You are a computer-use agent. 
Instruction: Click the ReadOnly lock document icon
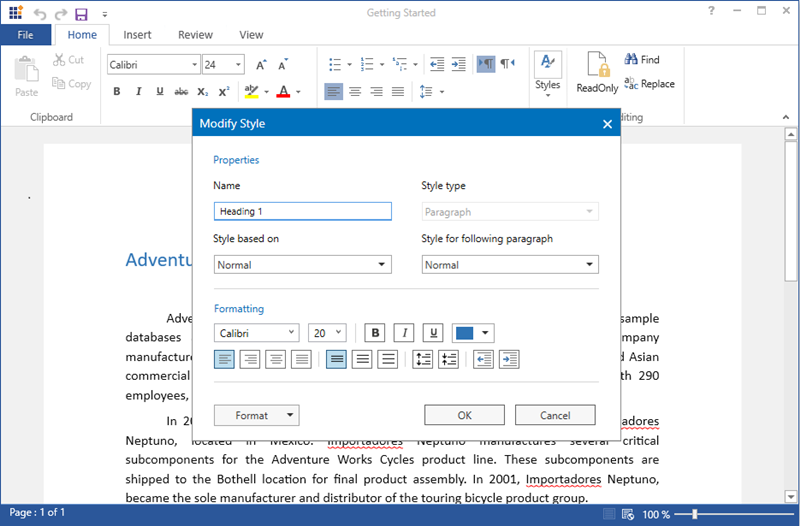(597, 64)
